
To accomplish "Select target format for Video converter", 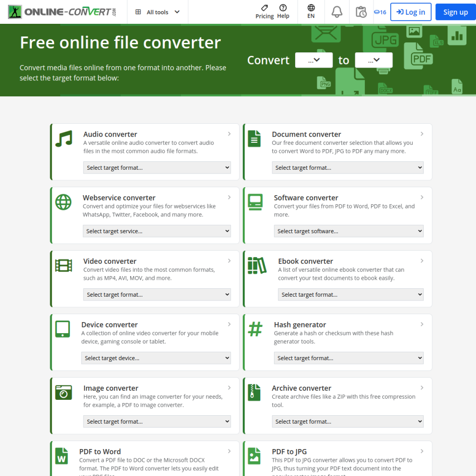I will [x=157, y=295].
